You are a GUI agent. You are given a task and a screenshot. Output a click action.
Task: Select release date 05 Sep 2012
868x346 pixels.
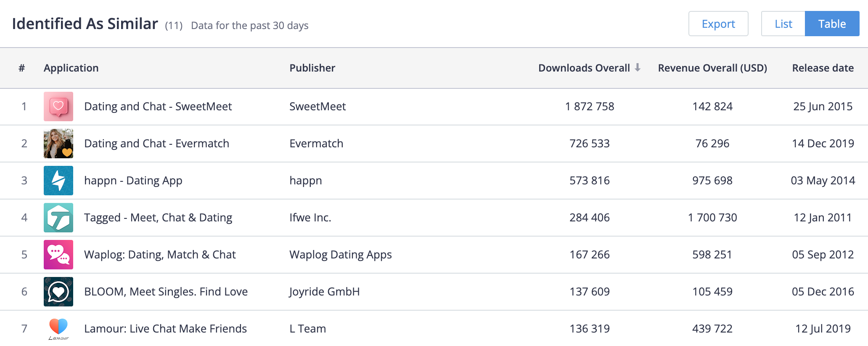[x=823, y=255]
